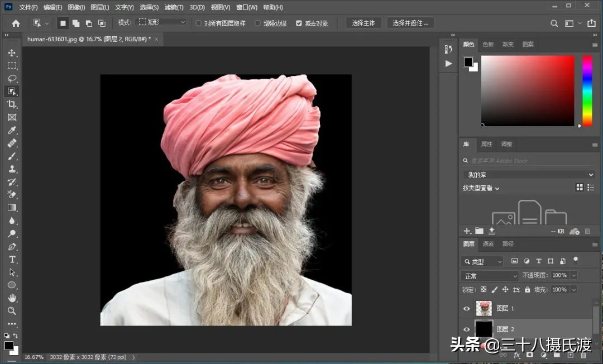Uncheck the 减去对象 option
This screenshot has width=603, height=364.
click(299, 23)
